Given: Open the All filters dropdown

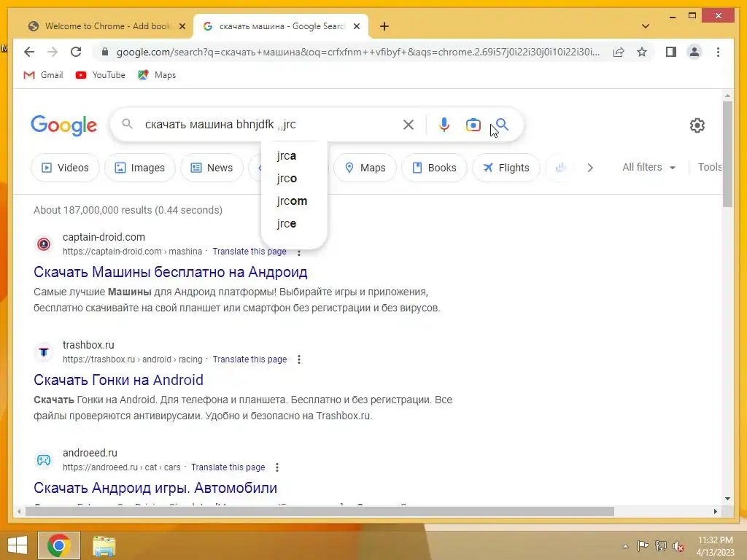Looking at the screenshot, I should [649, 167].
